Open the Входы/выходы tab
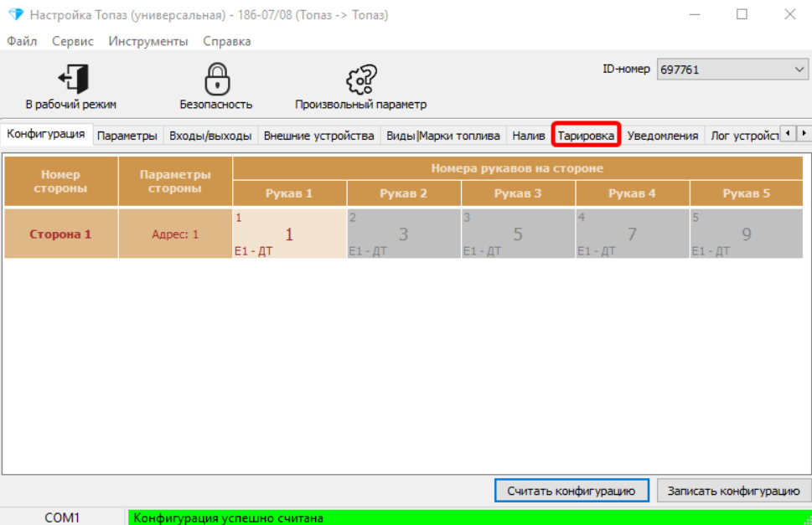Viewport: 812px width, 525px height. [x=210, y=136]
